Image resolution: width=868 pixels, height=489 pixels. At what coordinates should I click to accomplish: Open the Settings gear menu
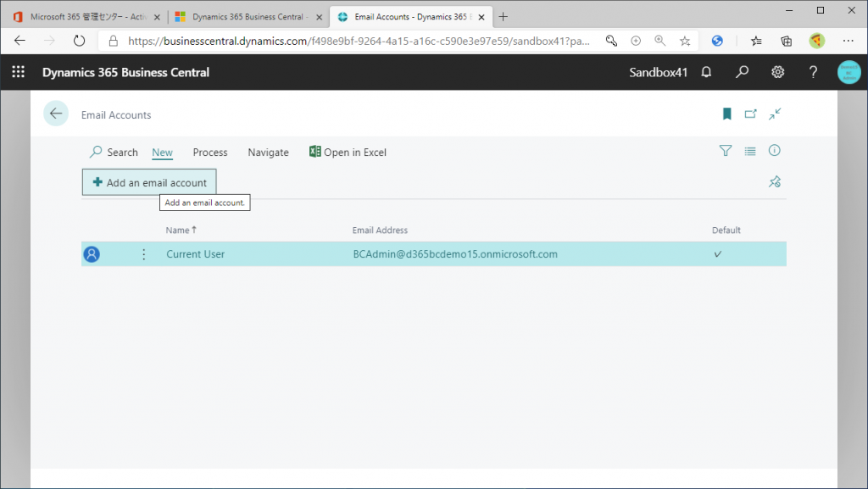click(778, 72)
